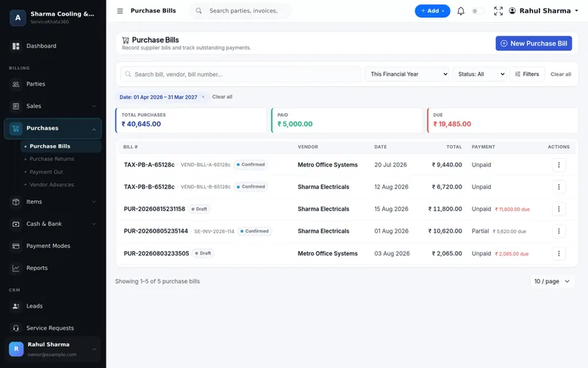Open actions menu for TAX-PB-B-65128c

559,187
